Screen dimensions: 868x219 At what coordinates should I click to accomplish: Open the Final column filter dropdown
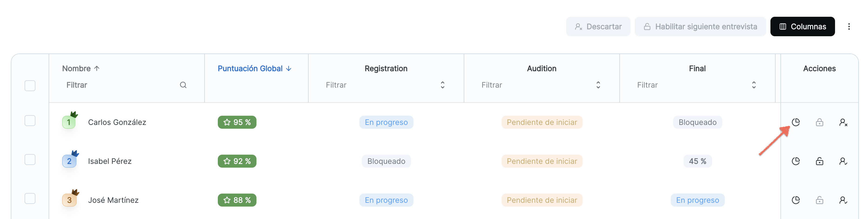(x=697, y=85)
